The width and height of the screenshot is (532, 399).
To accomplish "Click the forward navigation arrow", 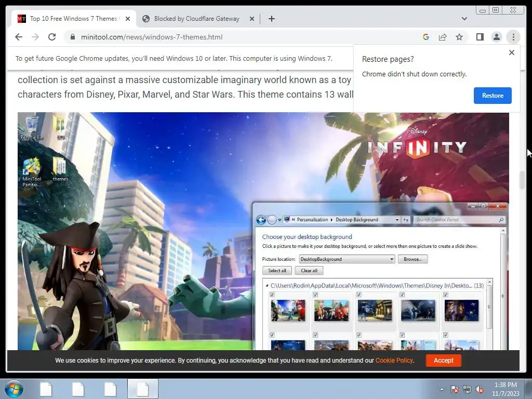I will tap(35, 37).
